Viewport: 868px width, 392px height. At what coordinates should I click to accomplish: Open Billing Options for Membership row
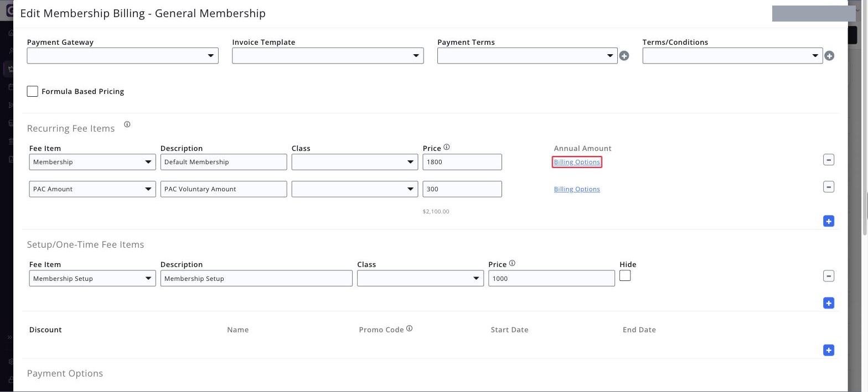577,162
